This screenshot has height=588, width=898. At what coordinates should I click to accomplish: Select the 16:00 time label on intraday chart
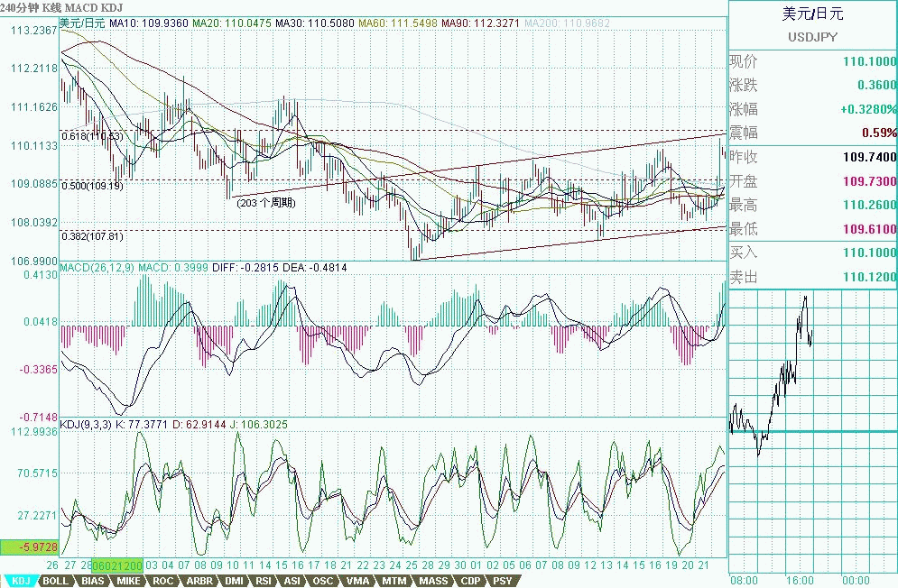coord(800,581)
